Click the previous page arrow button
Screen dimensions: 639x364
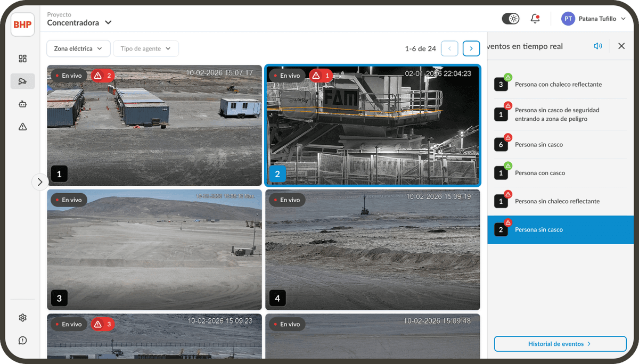[x=449, y=48]
